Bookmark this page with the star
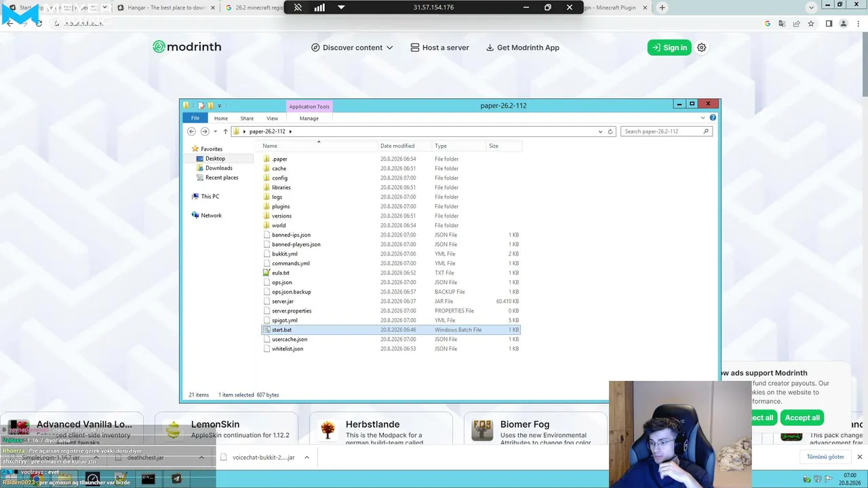 coord(811,24)
